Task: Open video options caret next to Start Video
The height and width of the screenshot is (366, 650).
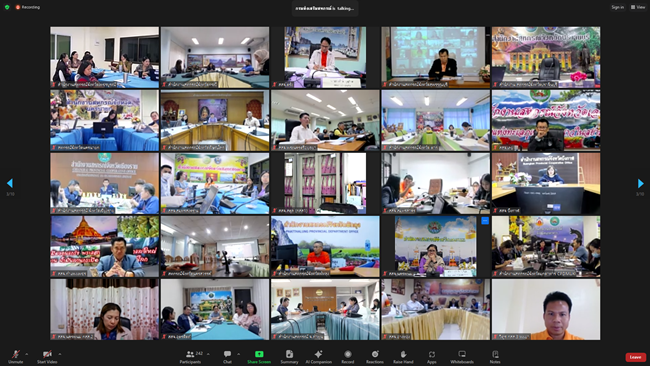Action: click(60, 354)
